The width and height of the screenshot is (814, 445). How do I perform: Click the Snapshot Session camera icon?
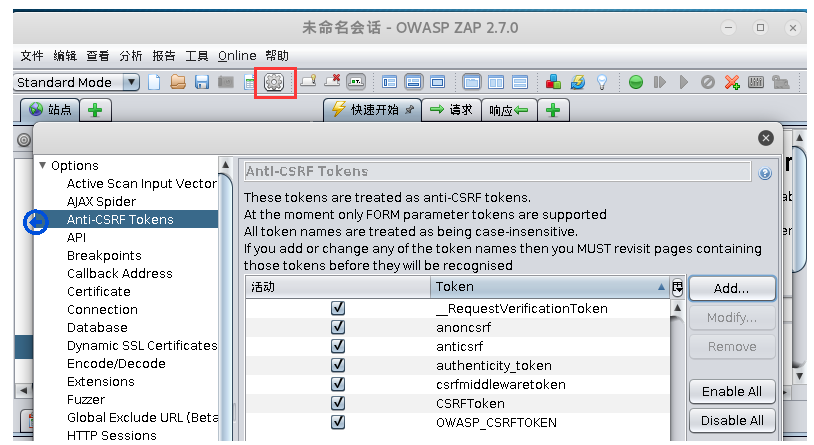coord(226,82)
